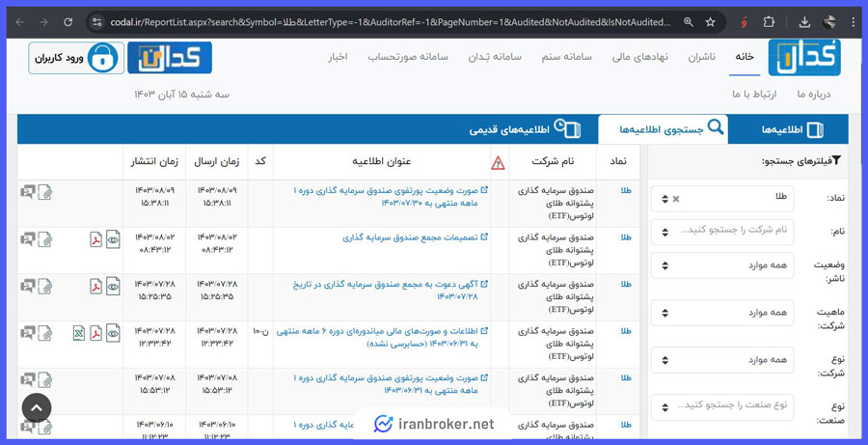The width and height of the screenshot is (868, 445).
Task: Open the browser three-dot menu
Action: [853, 22]
